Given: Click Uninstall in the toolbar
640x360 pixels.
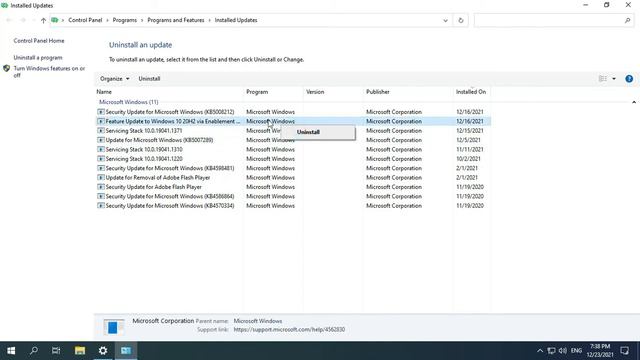Looking at the screenshot, I should pyautogui.click(x=149, y=79).
